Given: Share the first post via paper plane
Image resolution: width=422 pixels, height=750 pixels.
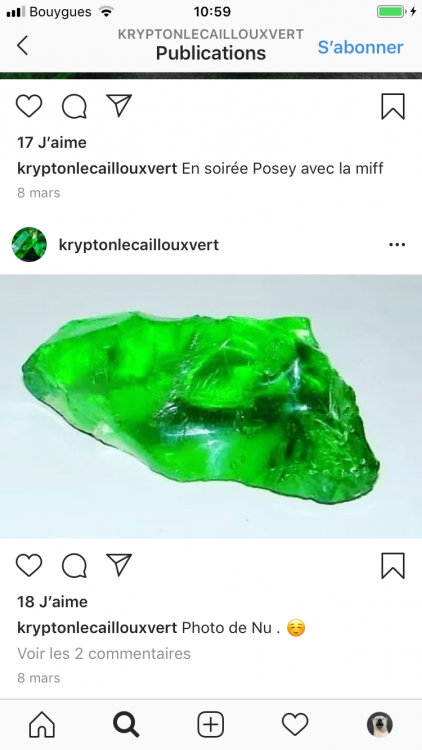Looking at the screenshot, I should 119,105.
